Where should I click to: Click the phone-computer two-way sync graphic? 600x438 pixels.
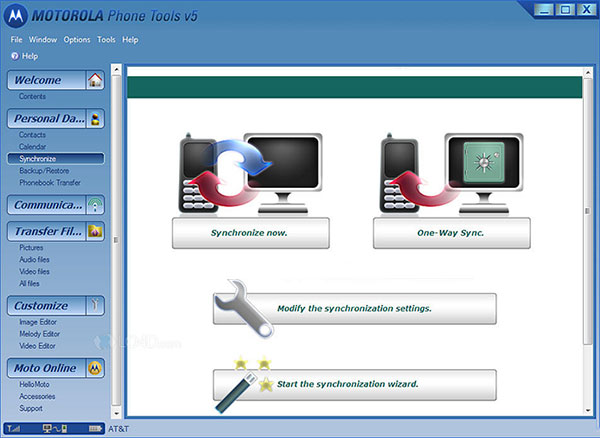tap(251, 174)
